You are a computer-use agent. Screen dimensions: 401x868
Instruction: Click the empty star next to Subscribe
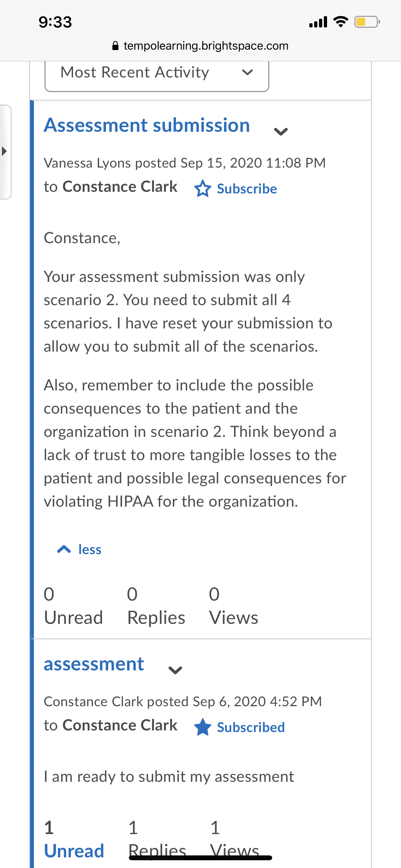(202, 188)
